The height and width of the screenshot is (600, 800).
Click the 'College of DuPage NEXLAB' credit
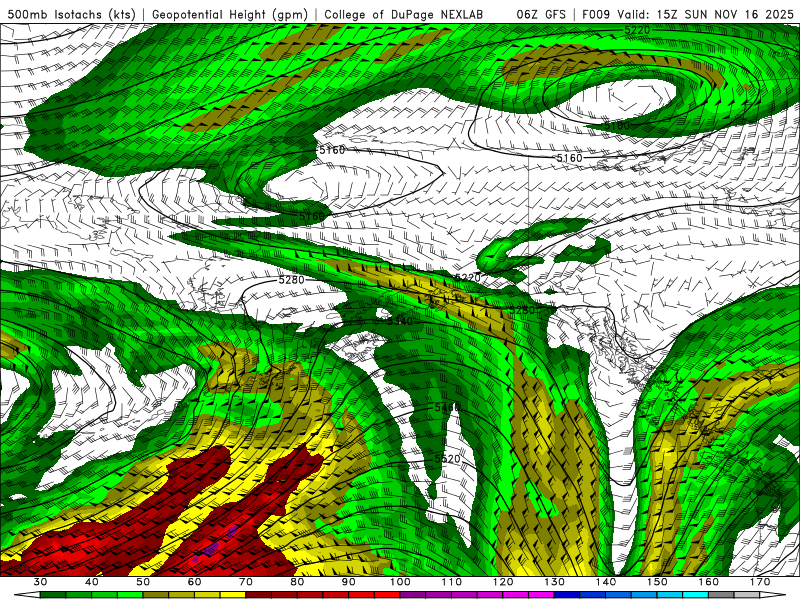(x=403, y=14)
